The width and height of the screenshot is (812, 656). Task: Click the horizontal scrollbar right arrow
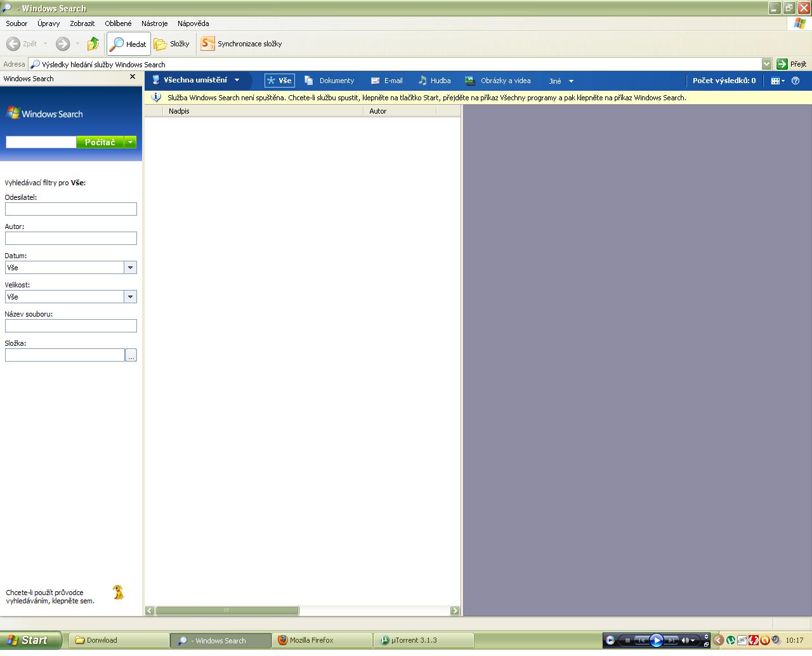coord(455,610)
